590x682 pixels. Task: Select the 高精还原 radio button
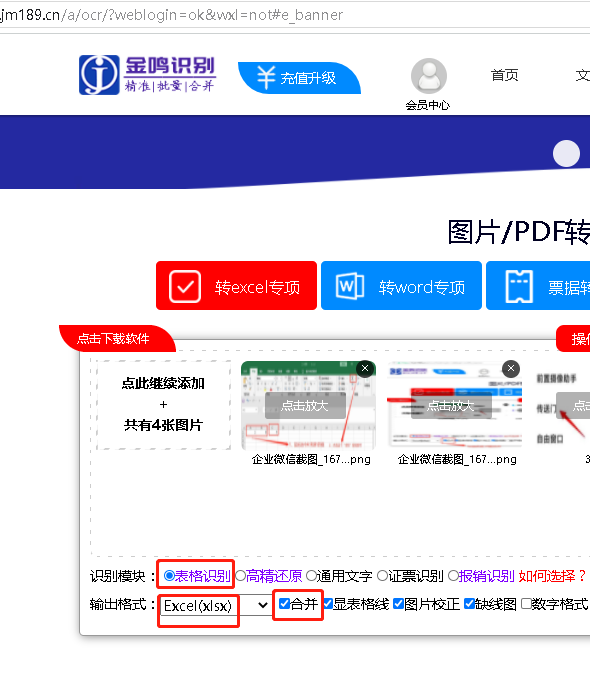[241, 576]
